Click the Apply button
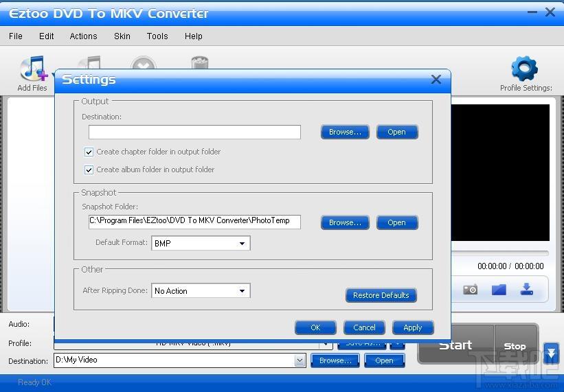 point(413,327)
